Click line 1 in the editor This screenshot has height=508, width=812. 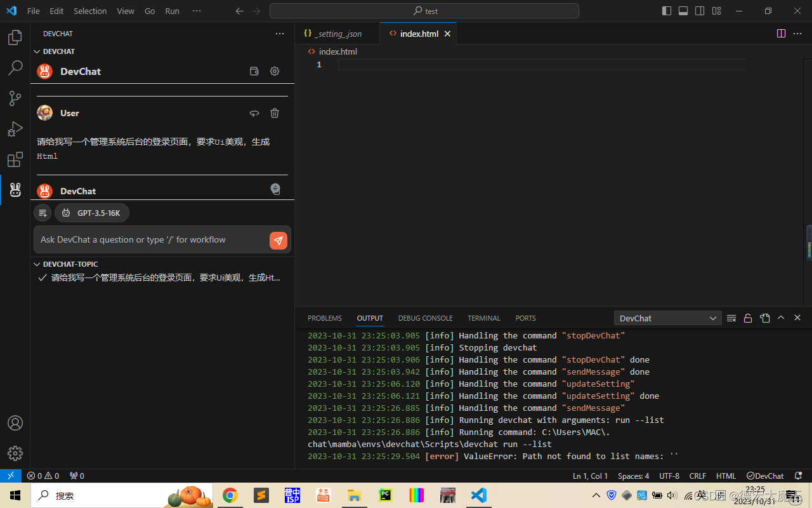(541, 65)
